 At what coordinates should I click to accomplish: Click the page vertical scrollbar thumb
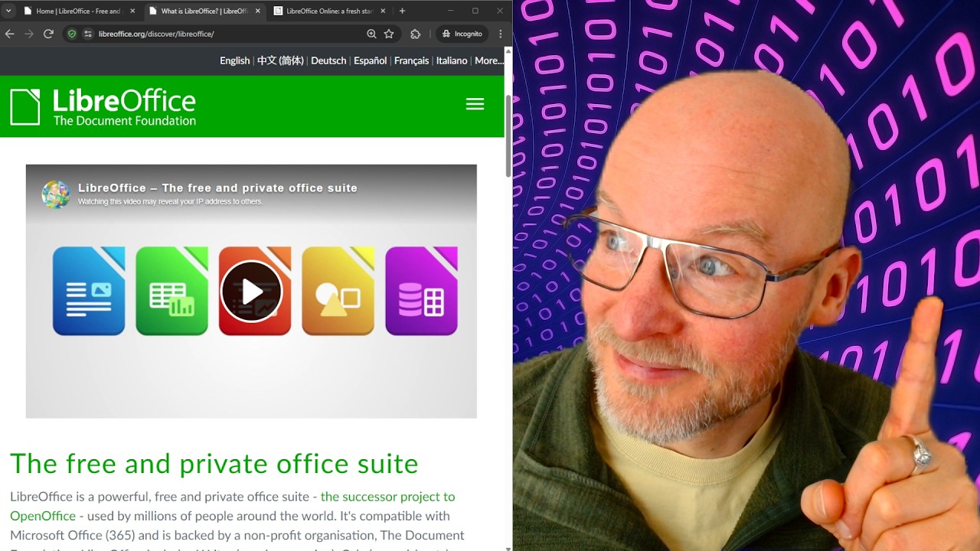coord(508,136)
